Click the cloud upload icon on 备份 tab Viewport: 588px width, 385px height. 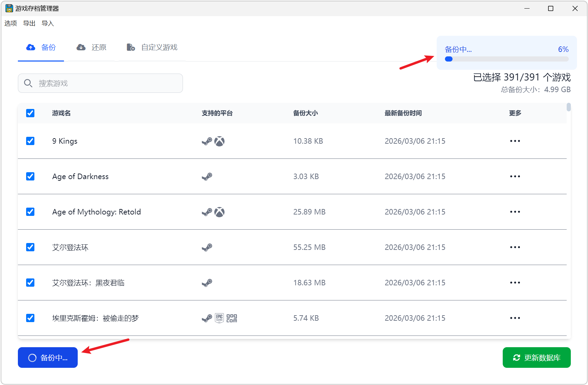(x=31, y=47)
